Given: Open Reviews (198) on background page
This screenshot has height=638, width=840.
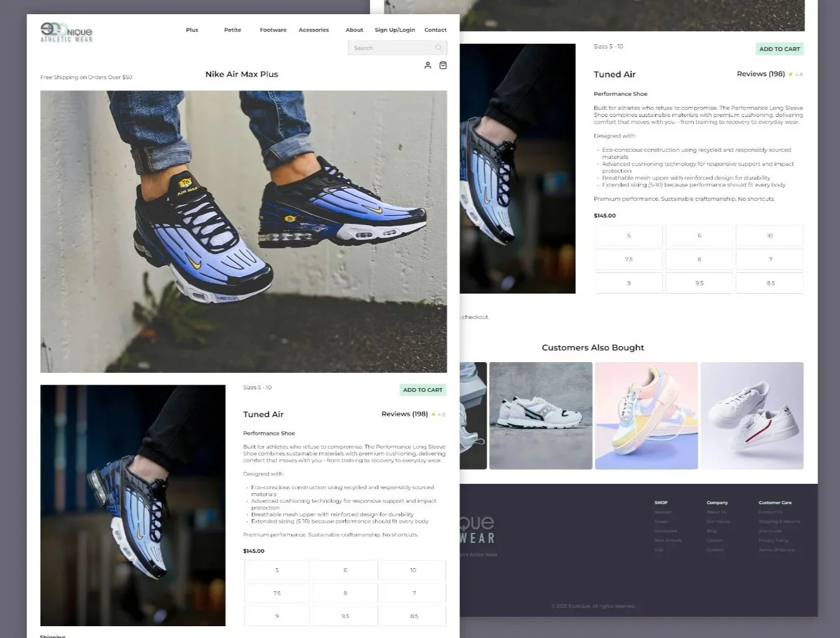Looking at the screenshot, I should [761, 74].
